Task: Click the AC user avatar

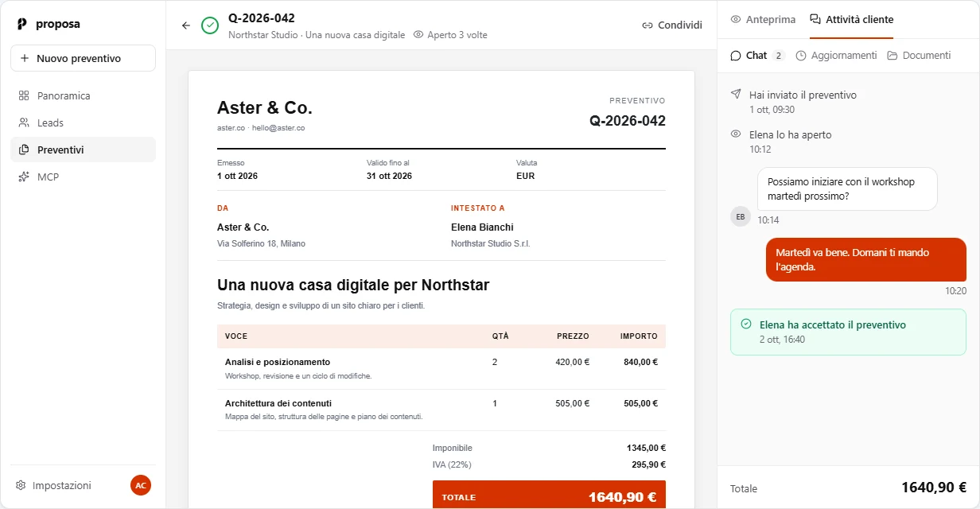Action: [141, 485]
